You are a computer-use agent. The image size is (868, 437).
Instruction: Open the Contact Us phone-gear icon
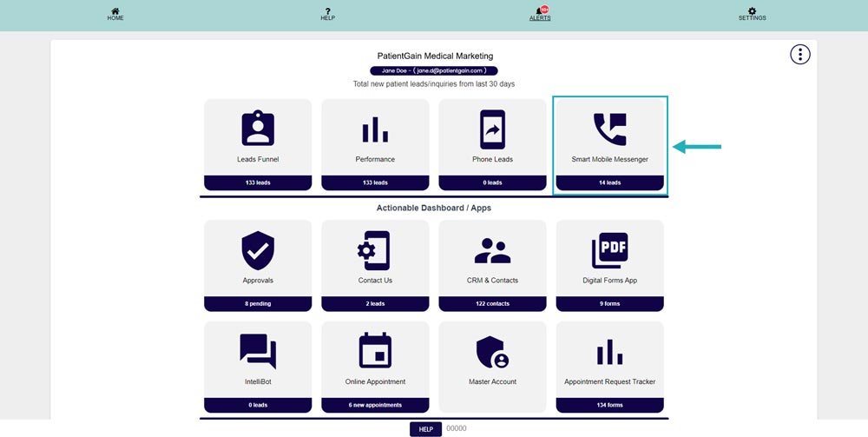coord(375,251)
